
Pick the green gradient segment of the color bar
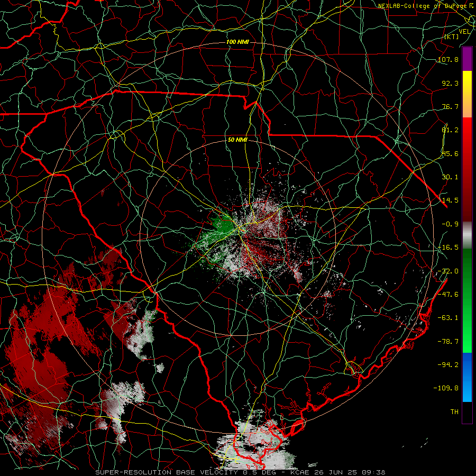(x=467, y=301)
